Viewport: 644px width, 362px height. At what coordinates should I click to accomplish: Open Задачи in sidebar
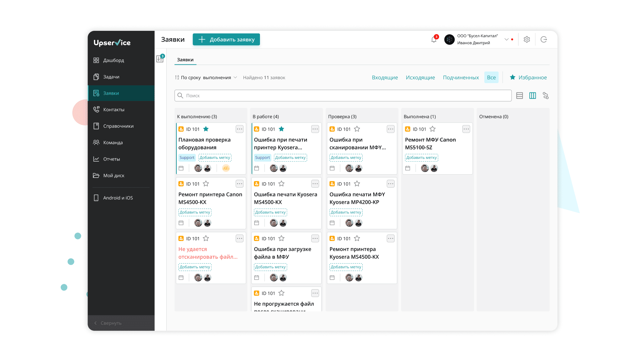(121, 77)
